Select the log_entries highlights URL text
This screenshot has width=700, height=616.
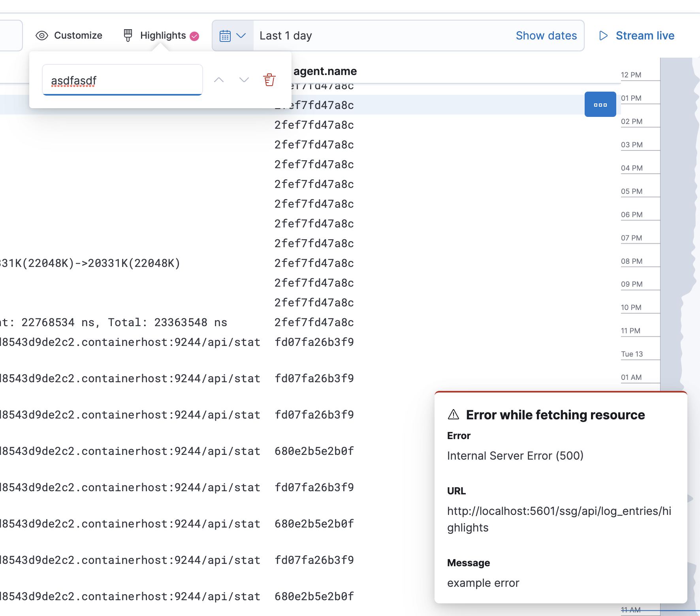559,519
